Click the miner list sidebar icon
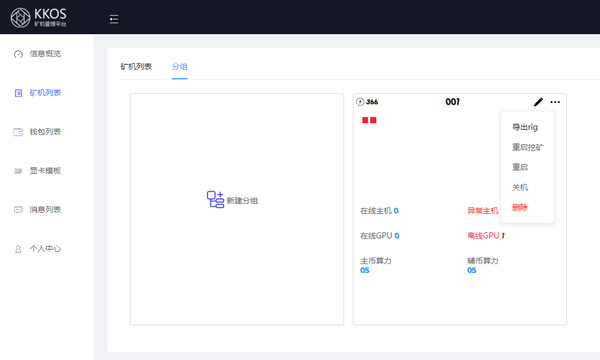 pos(18,93)
